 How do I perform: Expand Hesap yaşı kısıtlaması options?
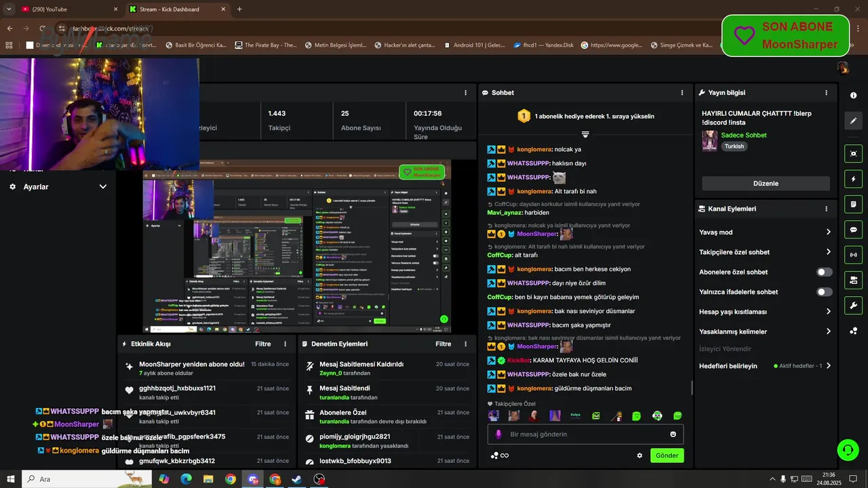point(828,312)
